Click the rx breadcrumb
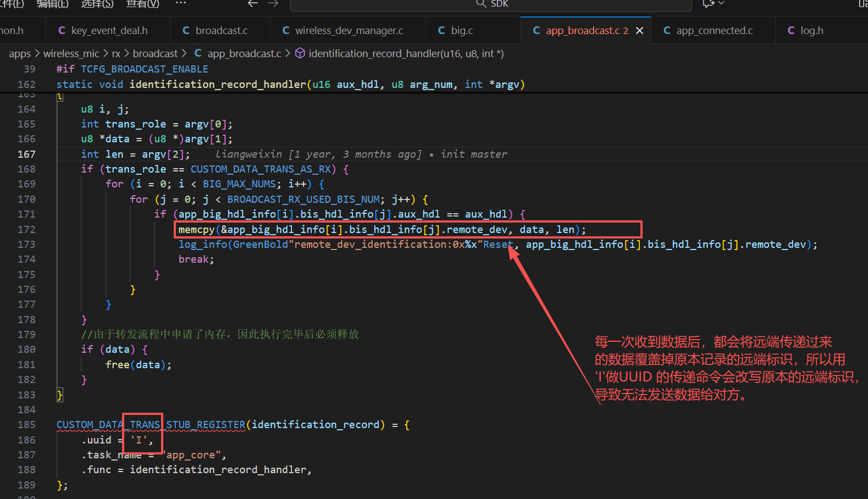This screenshot has height=499, width=868. tap(116, 54)
